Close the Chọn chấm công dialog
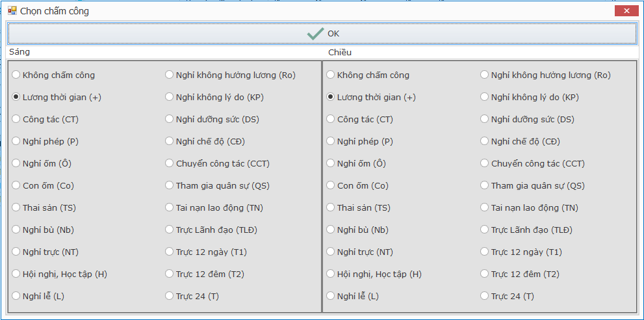 (x=626, y=11)
